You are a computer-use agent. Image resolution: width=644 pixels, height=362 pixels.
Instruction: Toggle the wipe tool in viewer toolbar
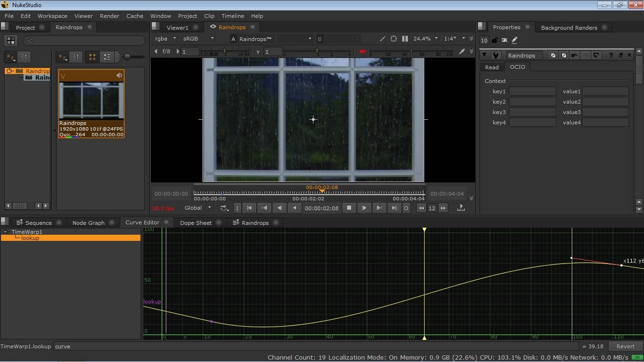pos(382,39)
